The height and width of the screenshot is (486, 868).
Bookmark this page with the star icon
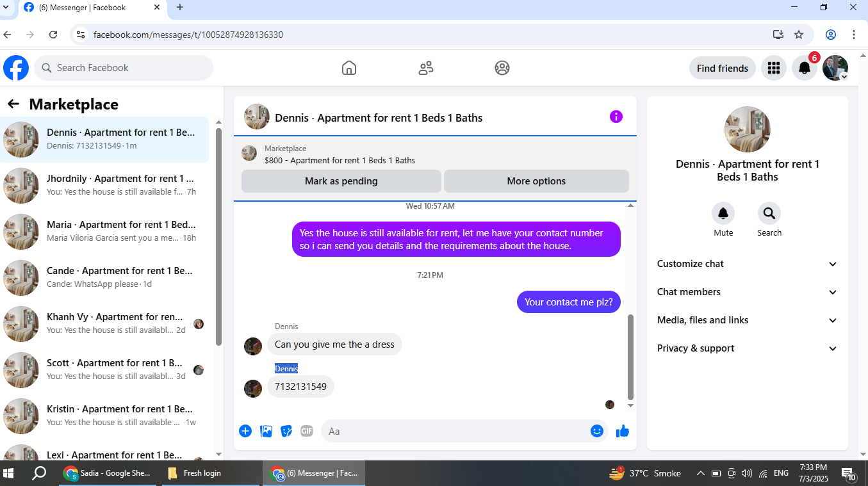799,35
